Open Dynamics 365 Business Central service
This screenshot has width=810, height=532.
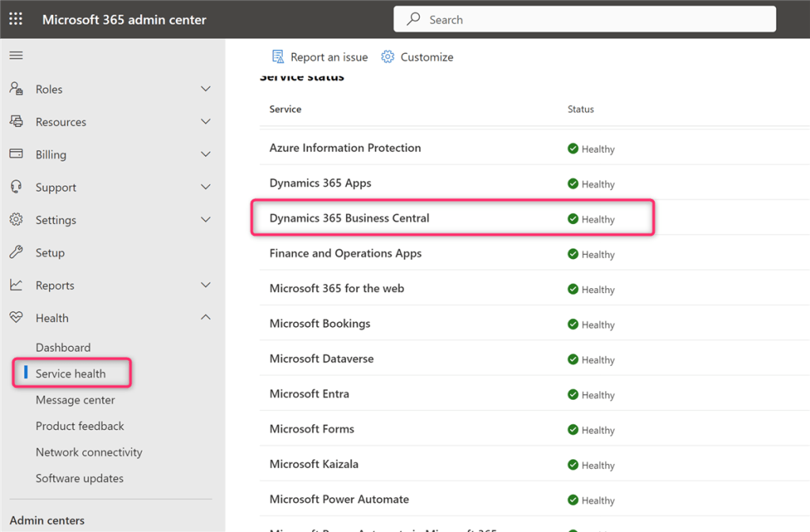pyautogui.click(x=349, y=218)
